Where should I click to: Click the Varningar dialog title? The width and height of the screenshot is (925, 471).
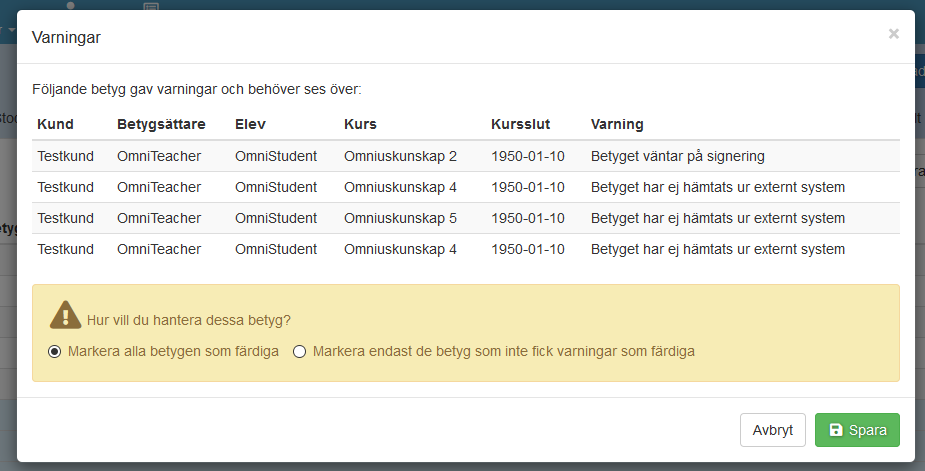66,38
